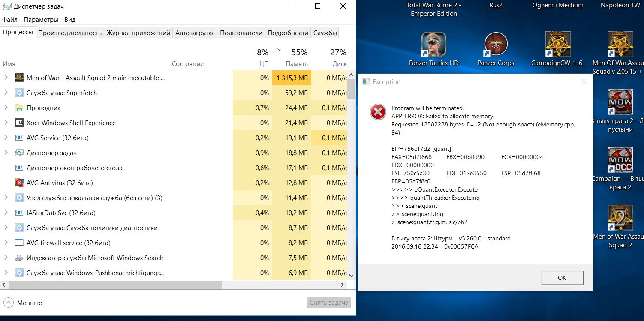The image size is (644, 321).
Task: Click the 1 315,3 МБ memory cell
Action: click(x=292, y=78)
